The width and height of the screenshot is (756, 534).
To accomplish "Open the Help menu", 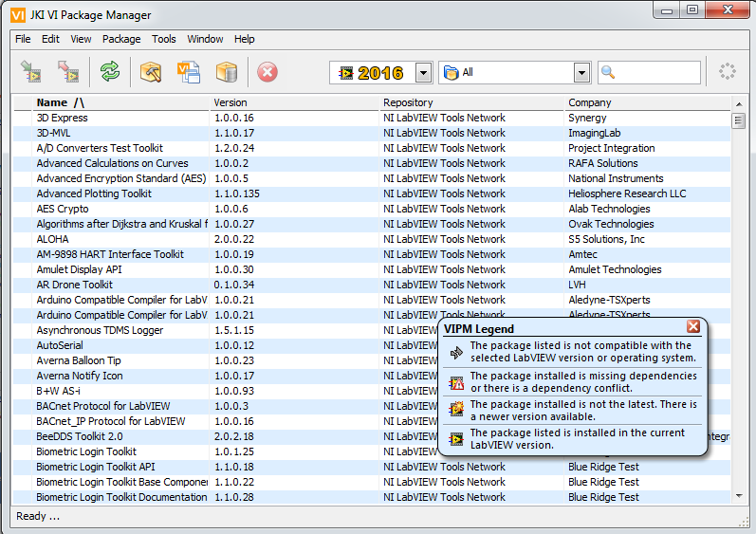I will click(244, 39).
